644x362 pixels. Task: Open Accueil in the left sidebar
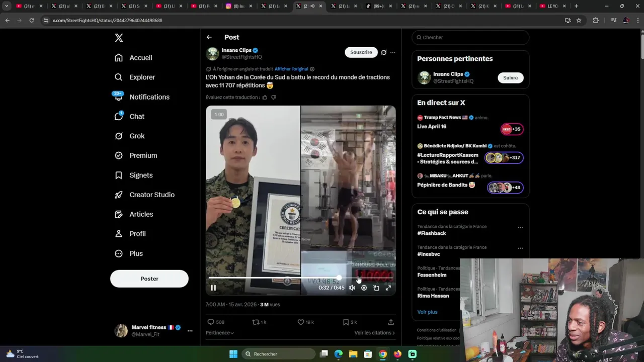click(x=133, y=58)
